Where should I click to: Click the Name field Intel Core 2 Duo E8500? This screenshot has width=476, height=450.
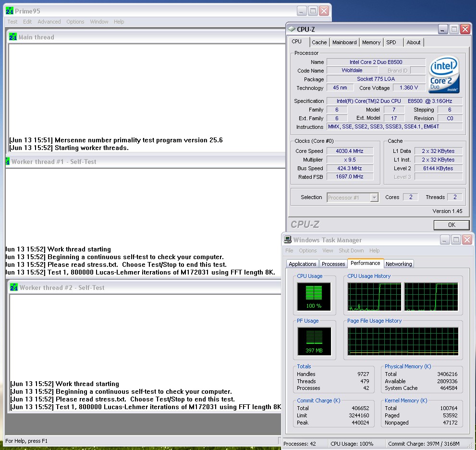(x=376, y=62)
